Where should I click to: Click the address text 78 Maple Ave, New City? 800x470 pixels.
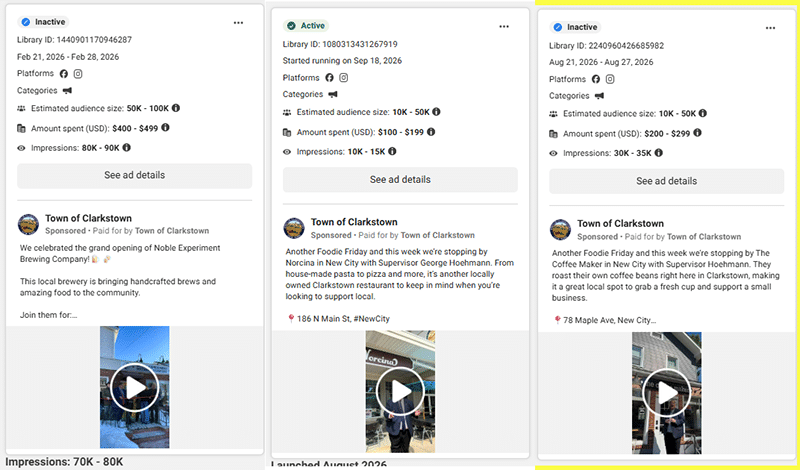(610, 320)
